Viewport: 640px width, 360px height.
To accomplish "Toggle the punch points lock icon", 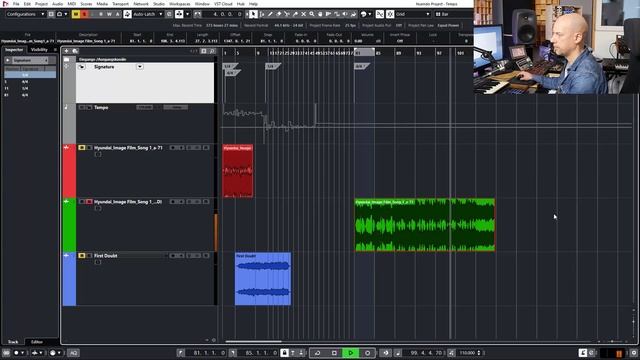I will 284,353.
